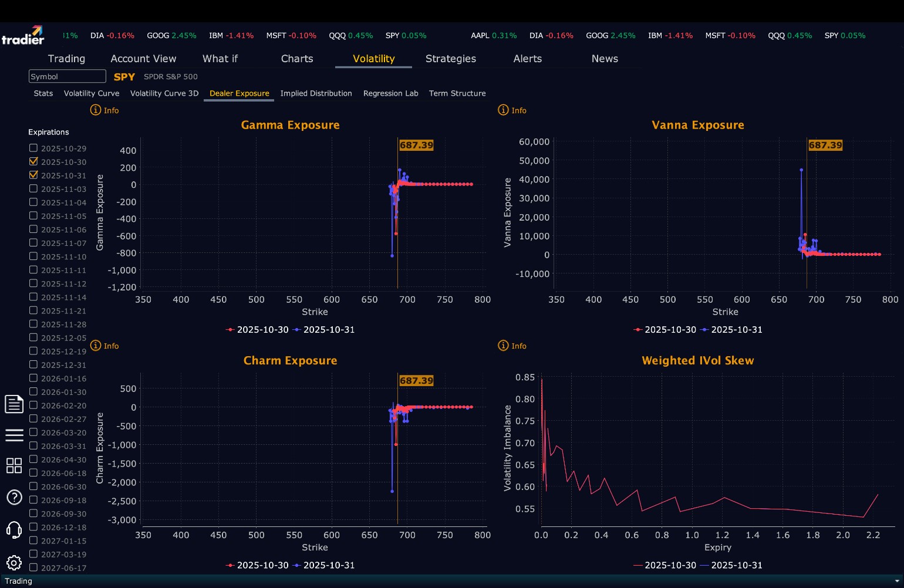Image resolution: width=904 pixels, height=588 pixels.
Task: Open the help question mark icon
Action: [x=14, y=497]
